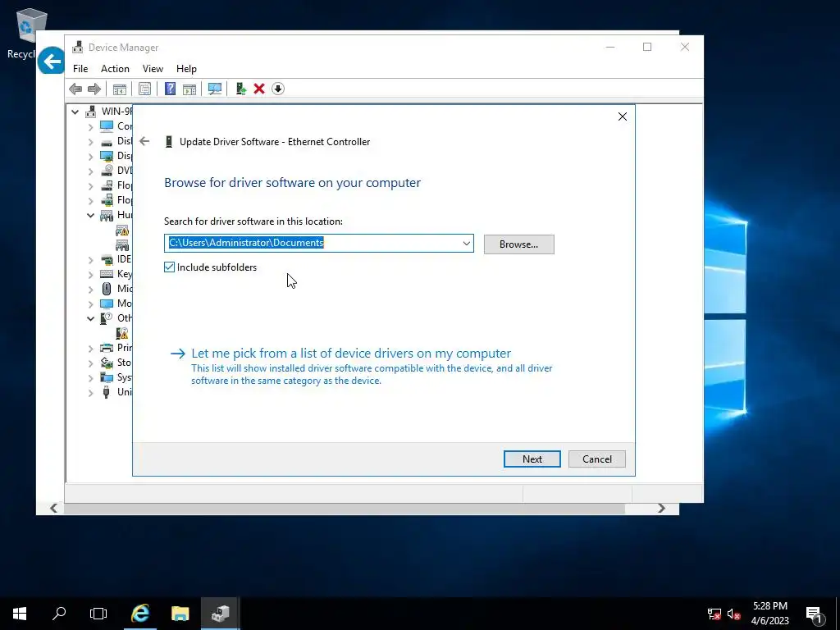Viewport: 840px width, 630px height.
Task: Open the Action menu
Action: pyautogui.click(x=115, y=69)
